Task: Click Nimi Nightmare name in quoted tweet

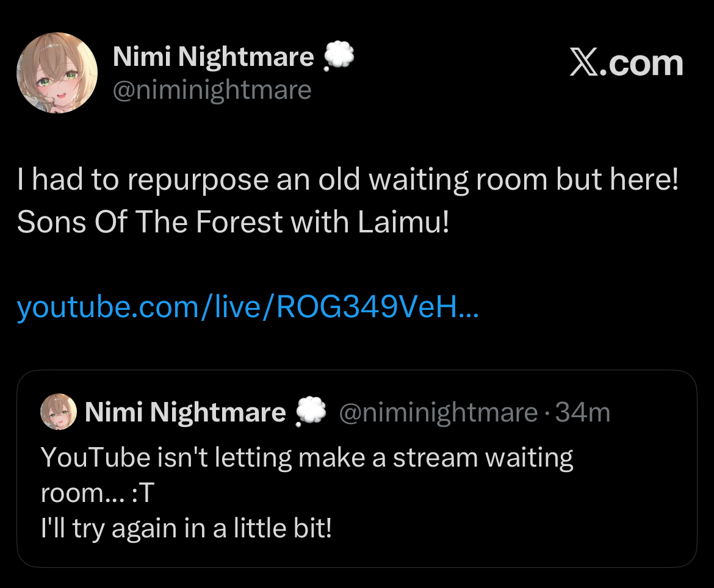Action: 186,412
